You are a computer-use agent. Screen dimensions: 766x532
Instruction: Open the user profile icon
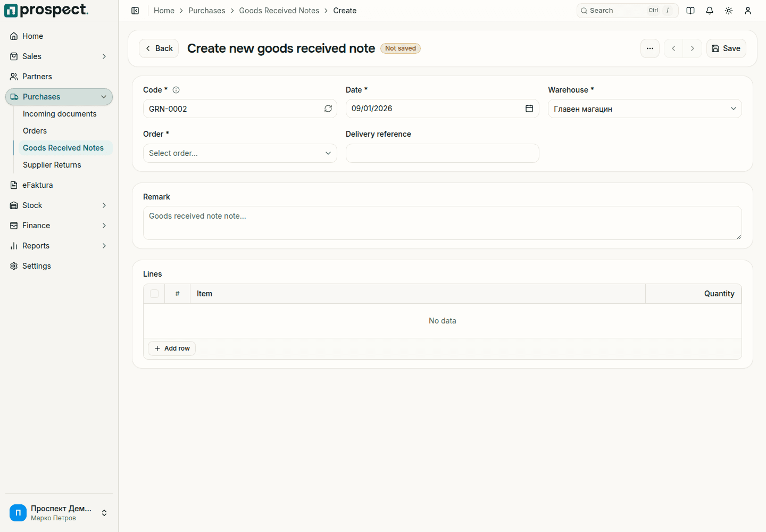coord(748,11)
